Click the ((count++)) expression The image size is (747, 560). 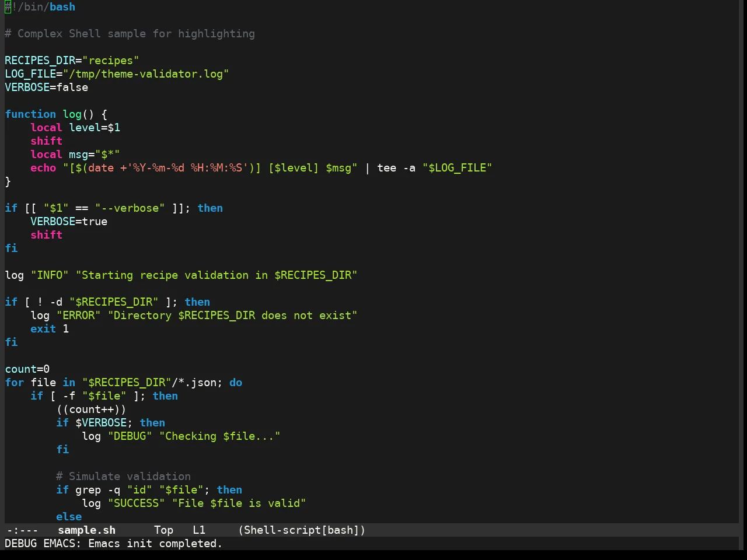(91, 409)
